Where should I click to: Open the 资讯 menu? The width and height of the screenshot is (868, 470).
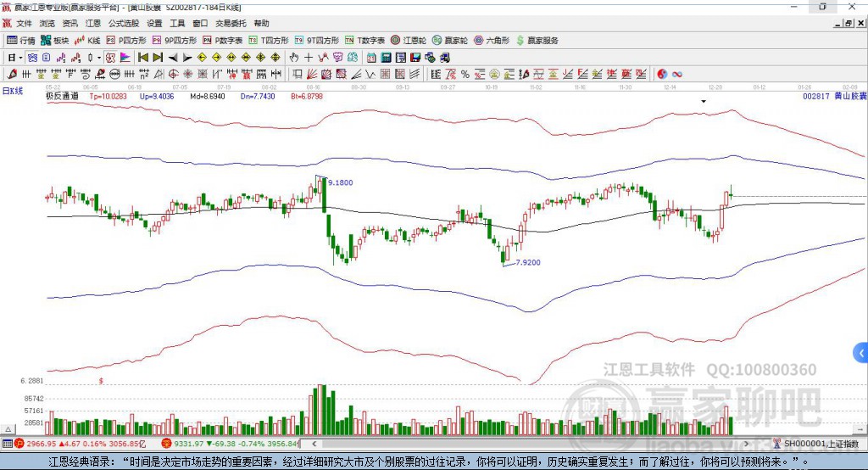[70, 23]
